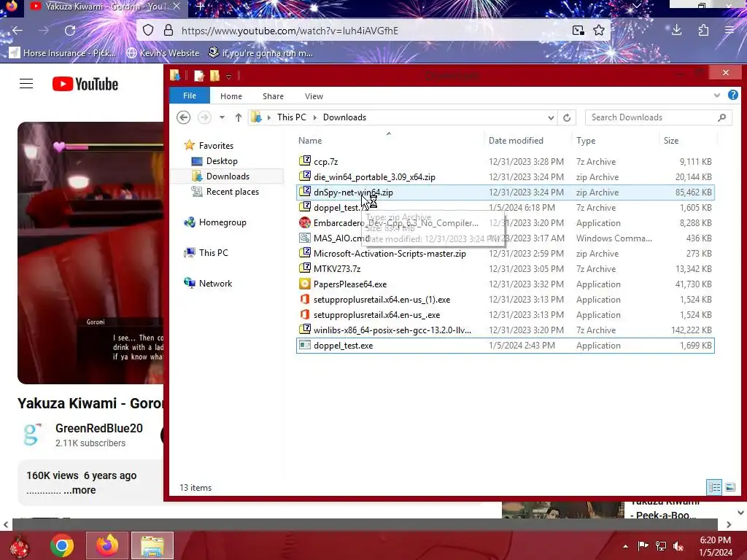Refresh the Downloads folder listing

click(x=566, y=117)
